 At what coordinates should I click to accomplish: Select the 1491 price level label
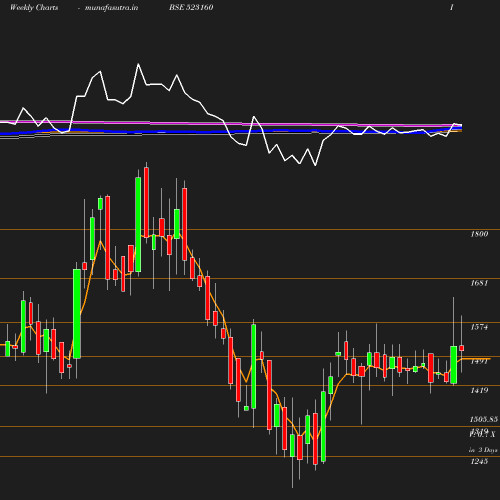[x=479, y=361]
